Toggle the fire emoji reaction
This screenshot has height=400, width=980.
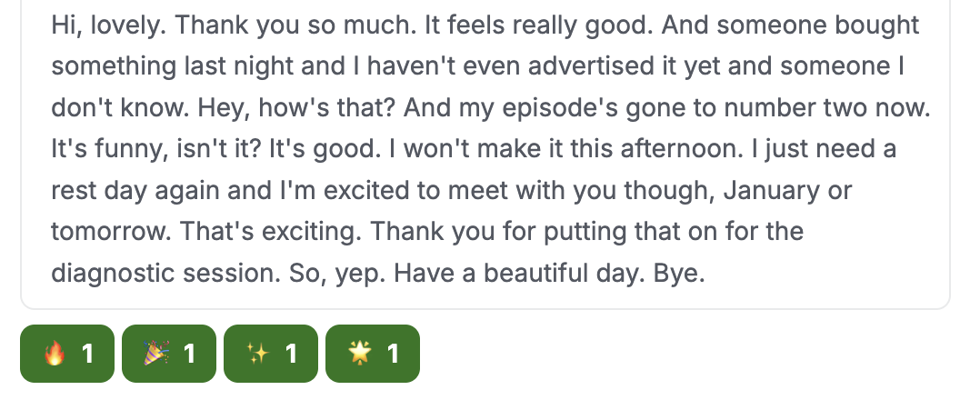pos(67,354)
